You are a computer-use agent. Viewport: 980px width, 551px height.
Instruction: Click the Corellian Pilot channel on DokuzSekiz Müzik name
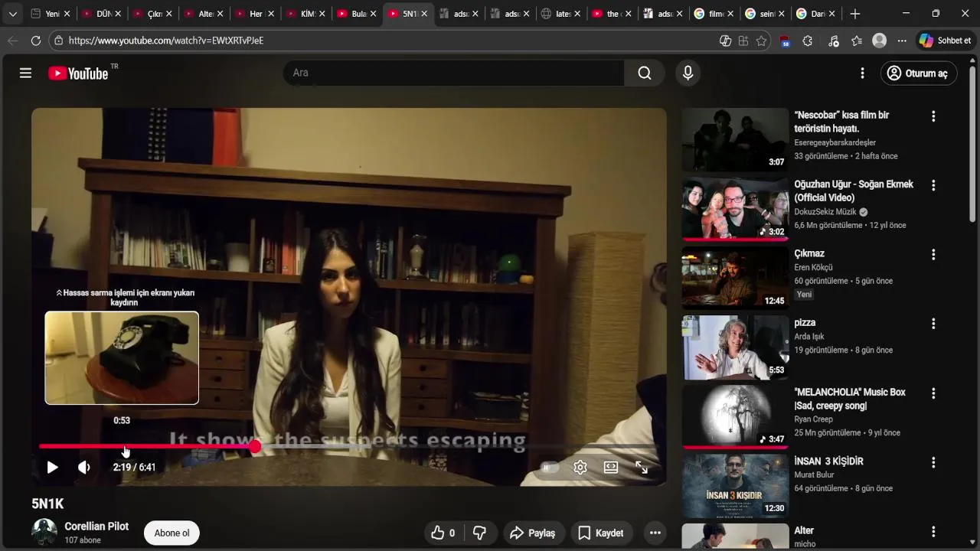coord(825,212)
